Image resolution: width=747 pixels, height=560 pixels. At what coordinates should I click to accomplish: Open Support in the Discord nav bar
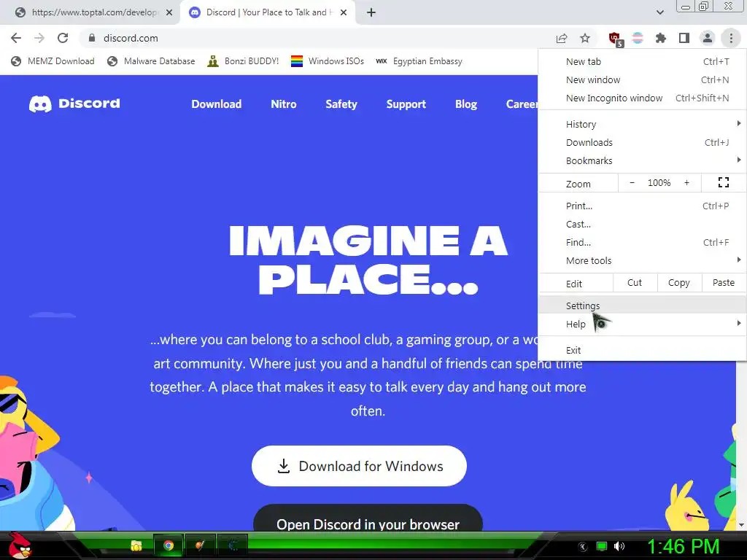406,104
